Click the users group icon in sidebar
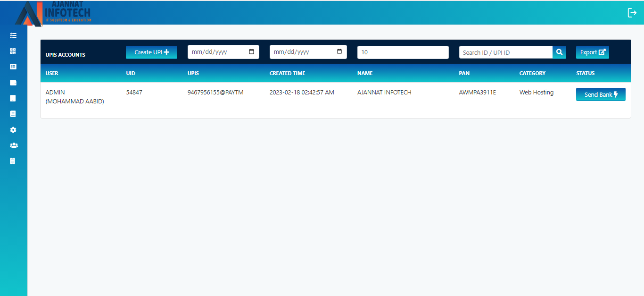 click(x=14, y=145)
